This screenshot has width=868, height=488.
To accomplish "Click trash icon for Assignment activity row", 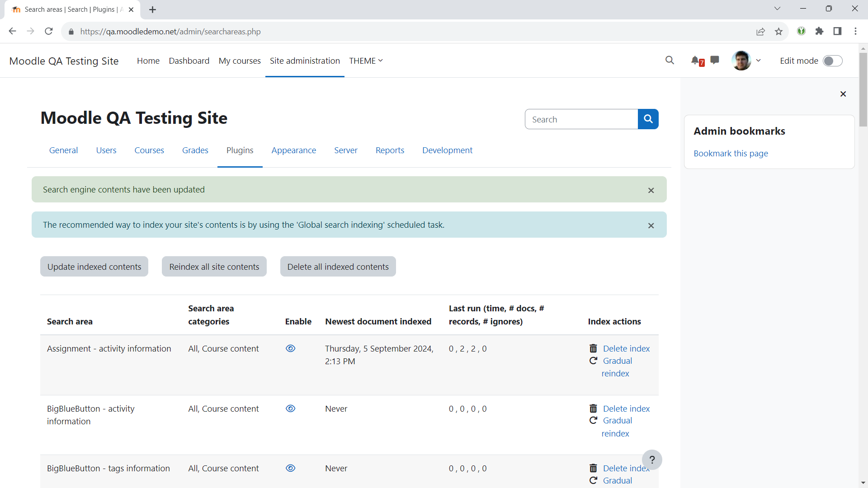I will [x=593, y=348].
